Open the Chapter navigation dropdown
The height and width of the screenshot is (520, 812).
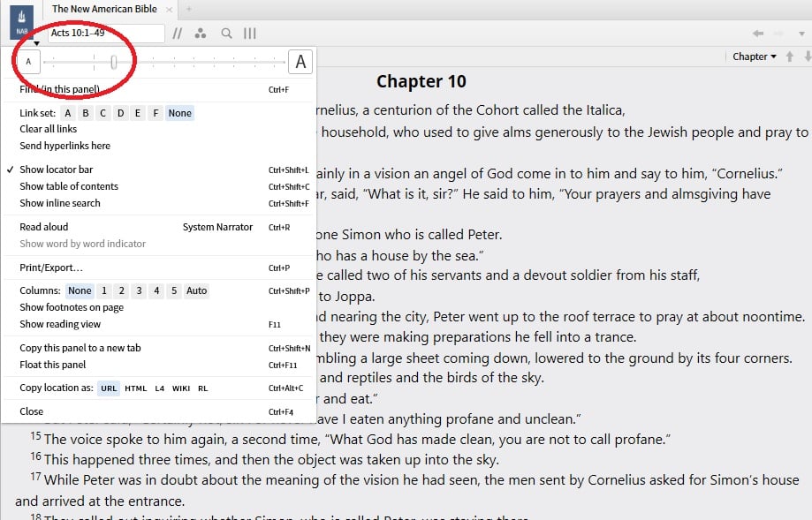click(754, 57)
